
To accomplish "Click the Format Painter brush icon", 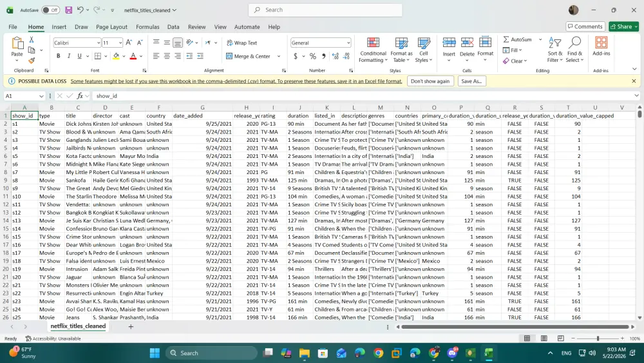I will click(x=31, y=61).
